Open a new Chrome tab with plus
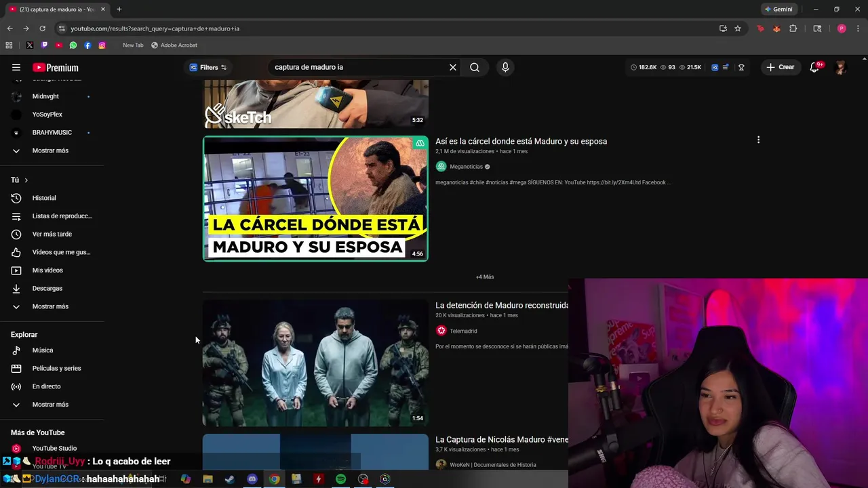Image resolution: width=868 pixels, height=488 pixels. click(119, 9)
